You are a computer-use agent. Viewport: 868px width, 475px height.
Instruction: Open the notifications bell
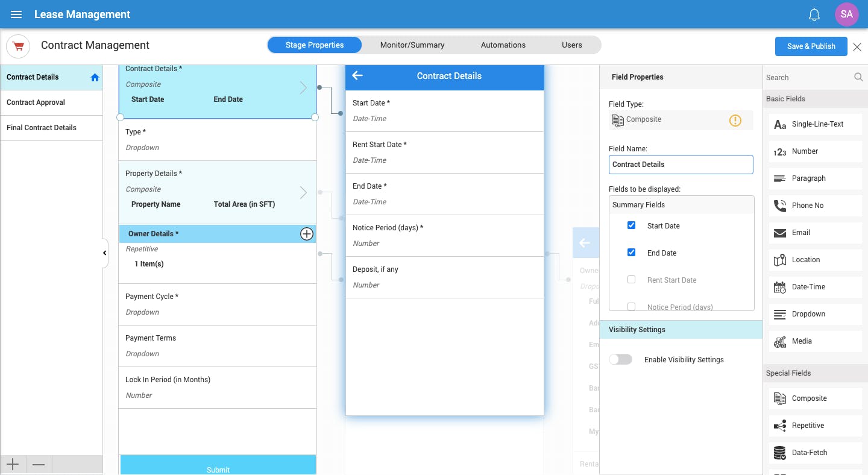(814, 14)
